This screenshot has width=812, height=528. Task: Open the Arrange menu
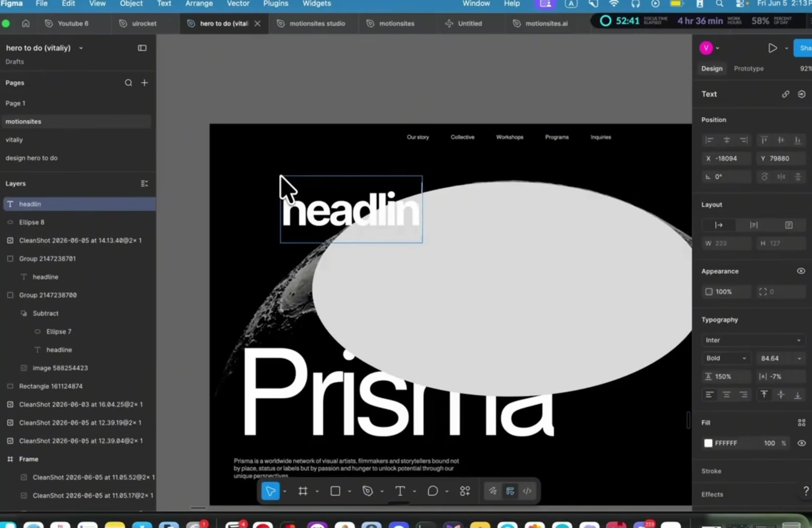[x=199, y=3]
